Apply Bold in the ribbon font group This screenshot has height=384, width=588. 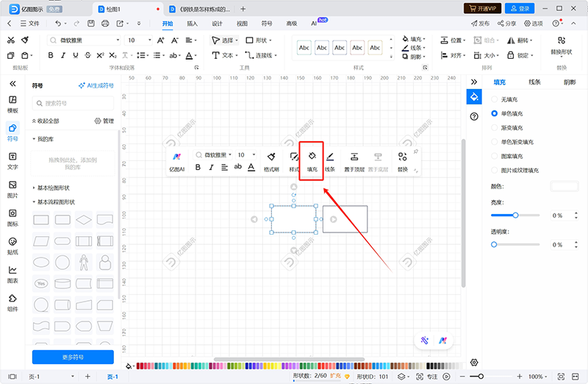click(51, 56)
